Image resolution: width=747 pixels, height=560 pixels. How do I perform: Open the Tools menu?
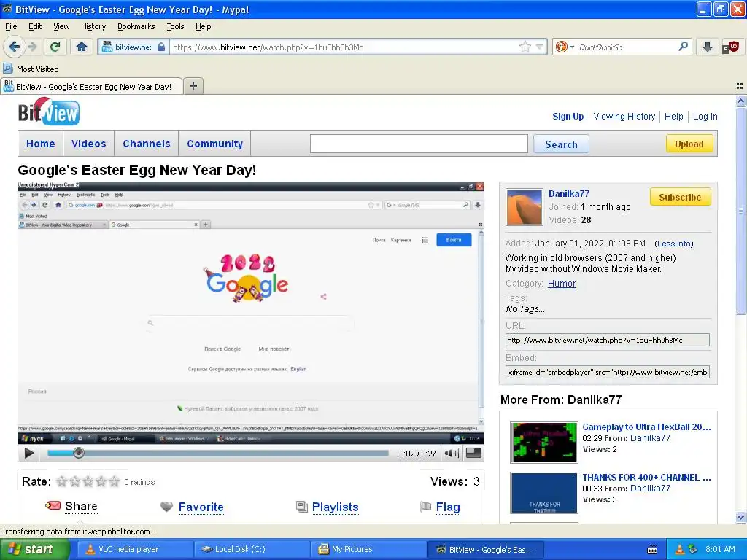point(175,26)
